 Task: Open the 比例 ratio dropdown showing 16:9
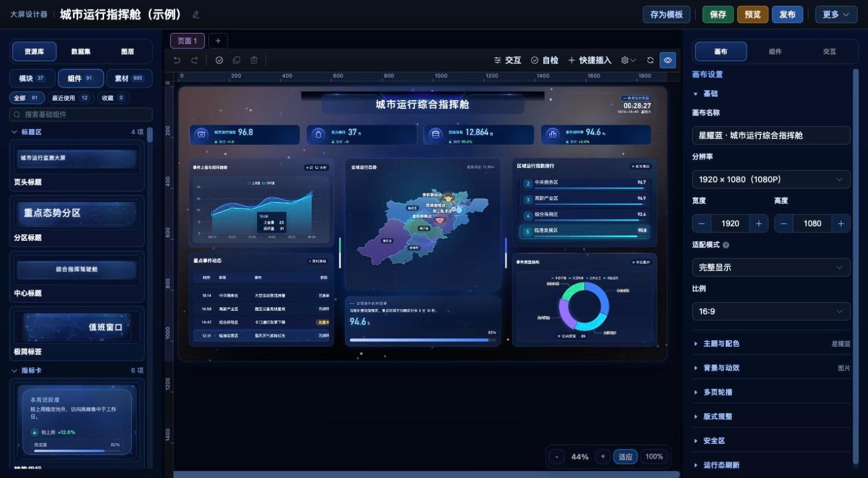pyautogui.click(x=771, y=311)
